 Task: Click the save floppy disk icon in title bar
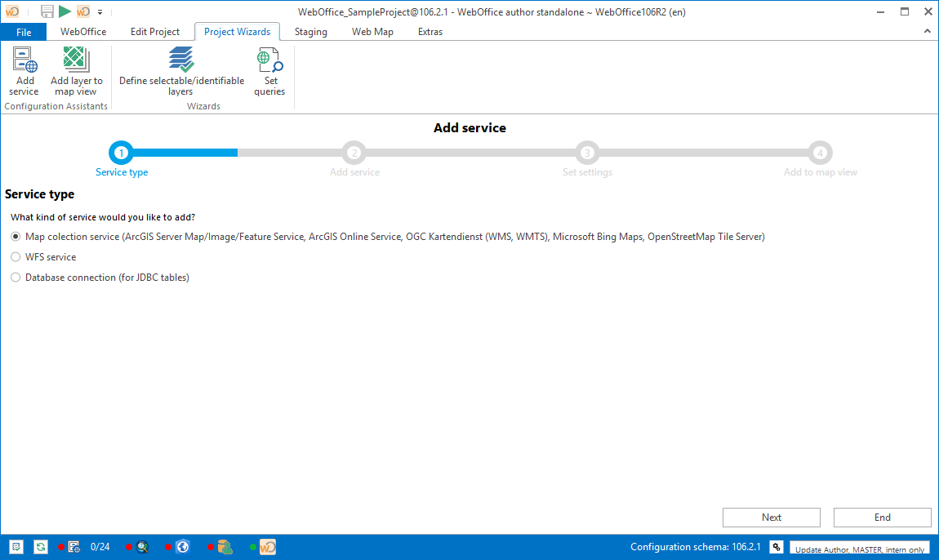point(47,11)
